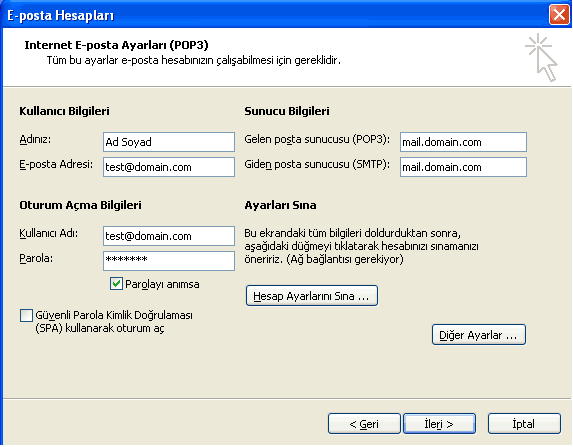Focus the Parola password field
This screenshot has width=573, height=447.
(169, 261)
